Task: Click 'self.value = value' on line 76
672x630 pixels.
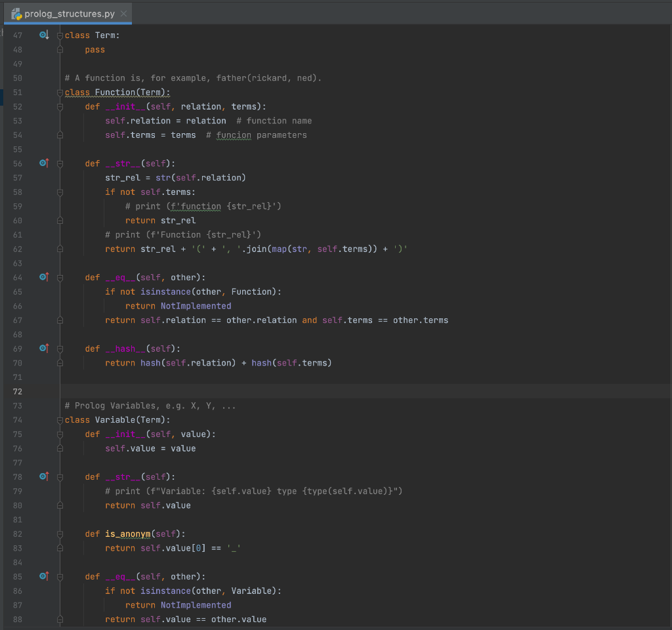Action: 150,449
